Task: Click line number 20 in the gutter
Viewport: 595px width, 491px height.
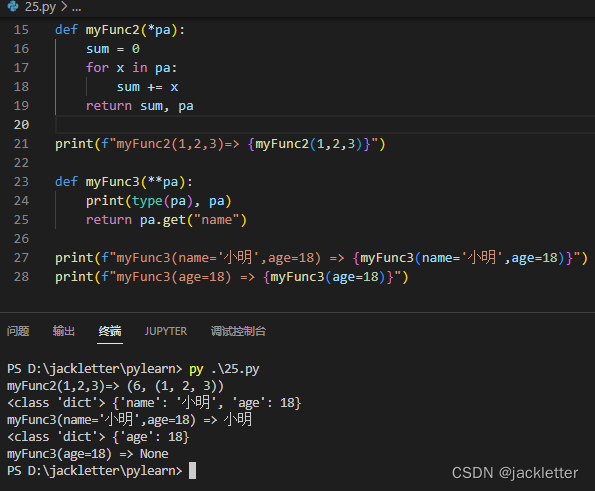Action: point(21,124)
